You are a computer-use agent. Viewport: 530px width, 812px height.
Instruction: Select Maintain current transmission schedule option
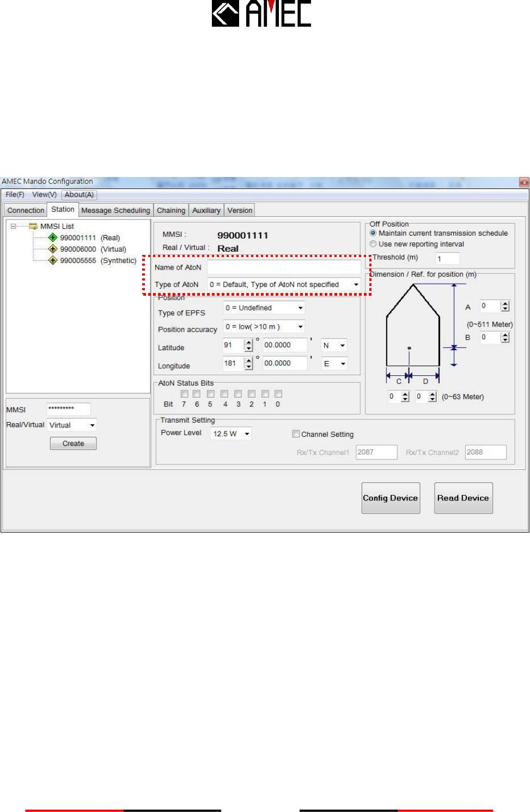click(373, 233)
